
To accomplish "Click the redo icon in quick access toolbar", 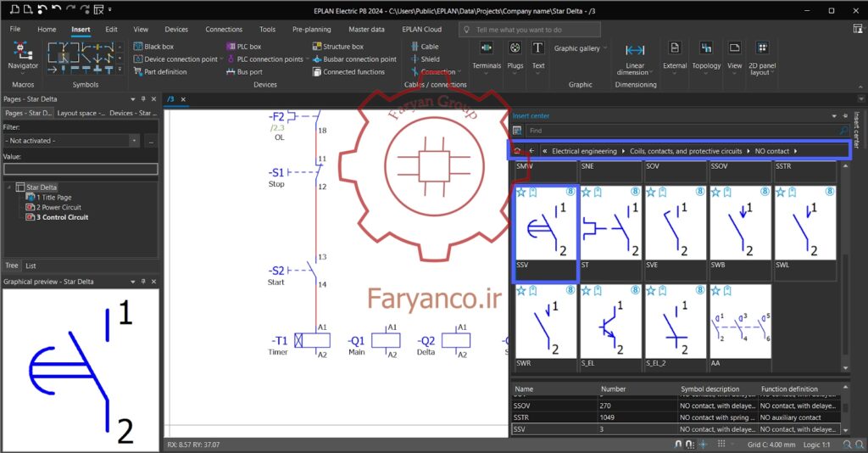I will tap(70, 8).
